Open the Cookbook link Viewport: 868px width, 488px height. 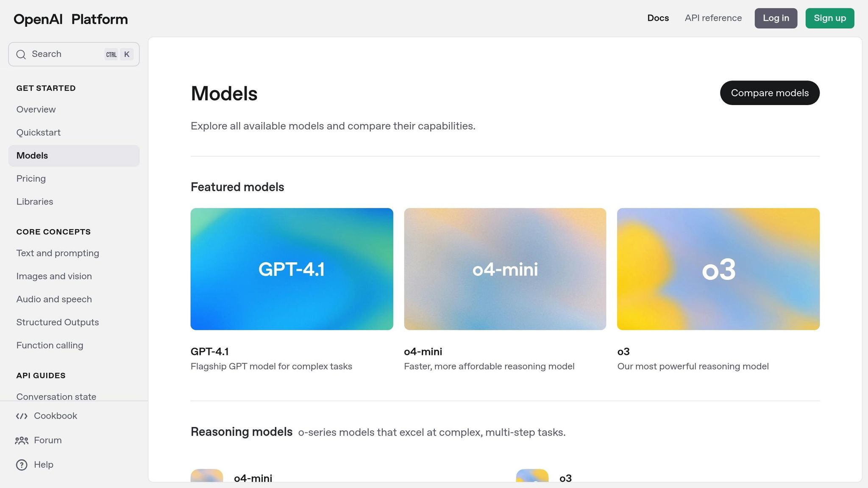[x=56, y=416]
